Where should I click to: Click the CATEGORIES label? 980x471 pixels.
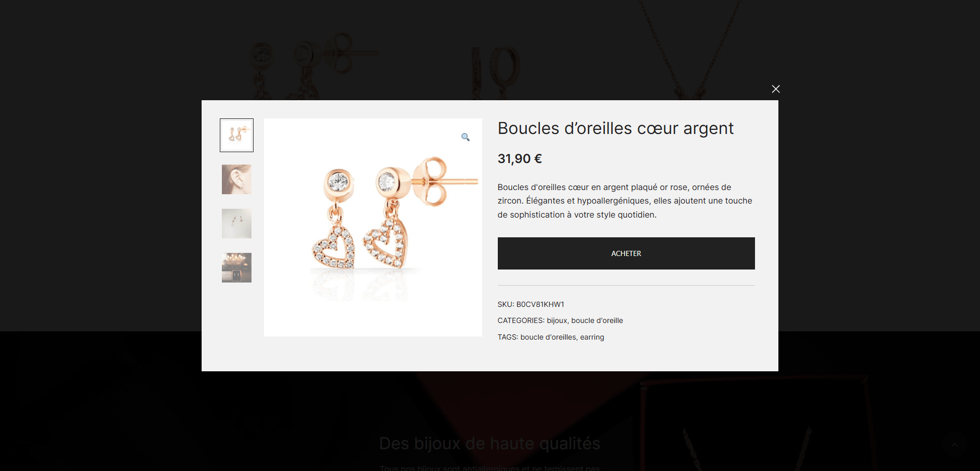tap(521, 320)
